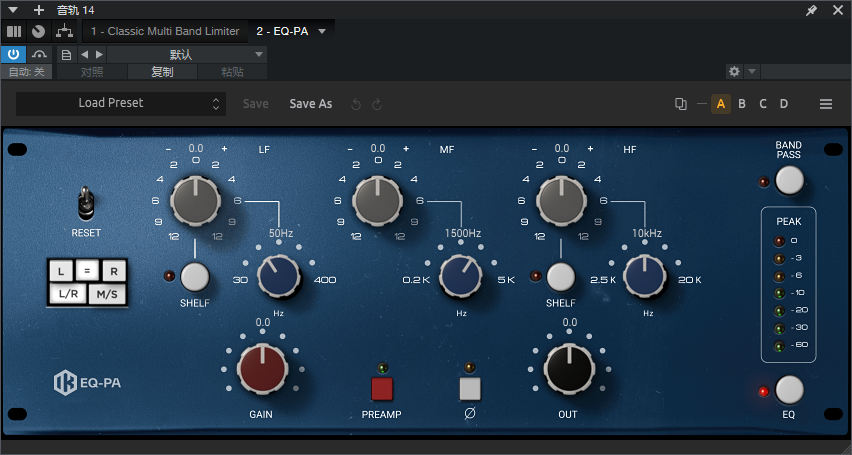Toggle the LF SHELF button
Viewport: 852px width, 455px height.
pos(195,277)
